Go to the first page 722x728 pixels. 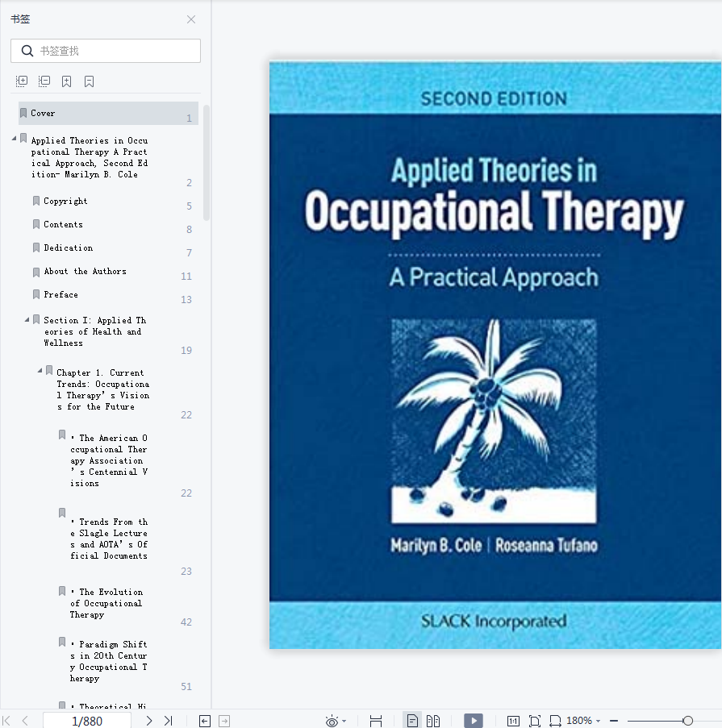point(6,721)
